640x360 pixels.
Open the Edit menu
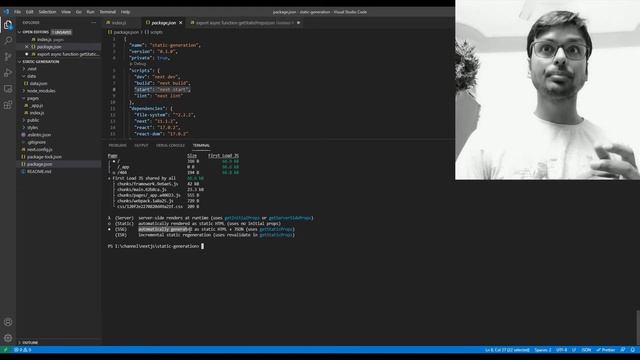[x=29, y=12]
